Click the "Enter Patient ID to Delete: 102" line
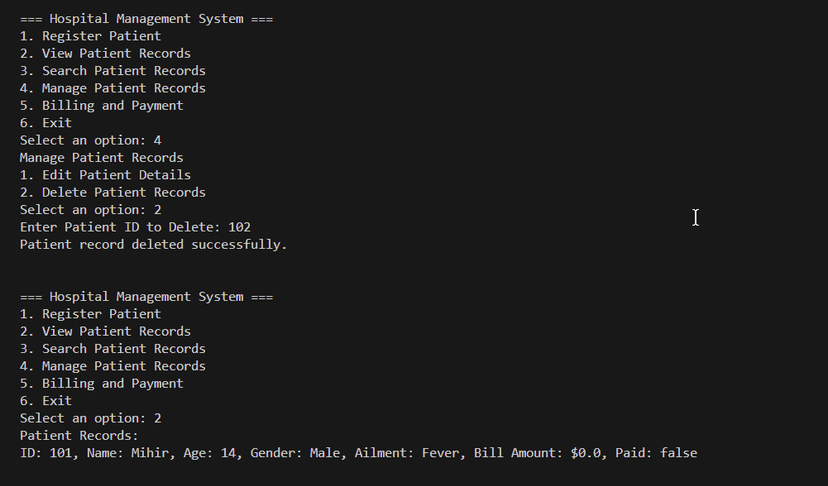The height and width of the screenshot is (486, 828). 135,227
